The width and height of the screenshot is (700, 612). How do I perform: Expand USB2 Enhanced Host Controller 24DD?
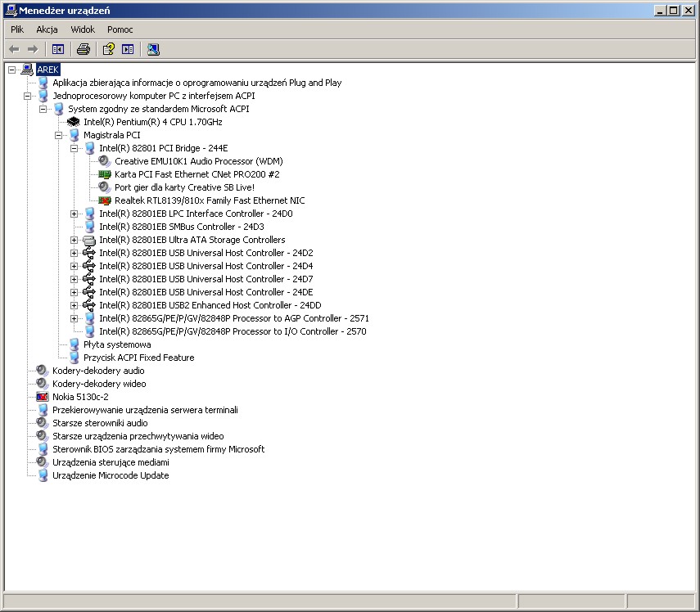75,305
